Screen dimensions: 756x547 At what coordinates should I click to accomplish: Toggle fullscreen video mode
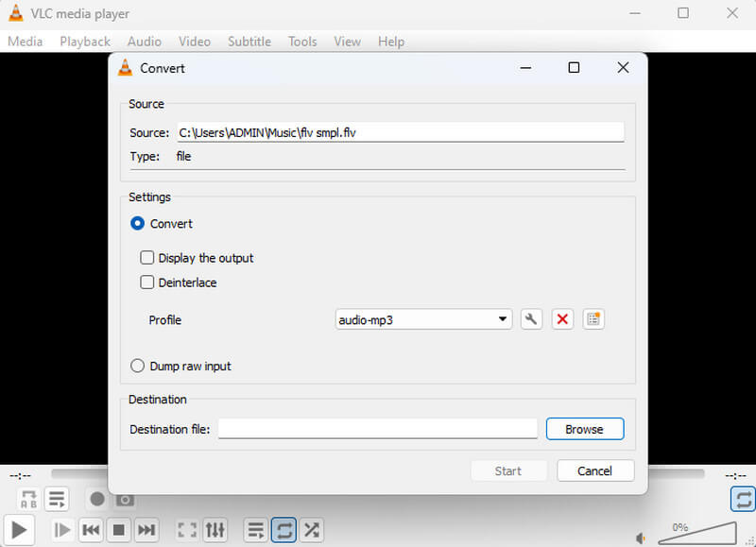coord(187,530)
